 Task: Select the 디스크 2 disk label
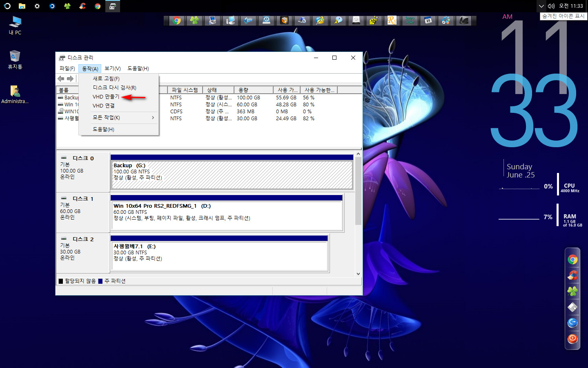tap(83, 239)
